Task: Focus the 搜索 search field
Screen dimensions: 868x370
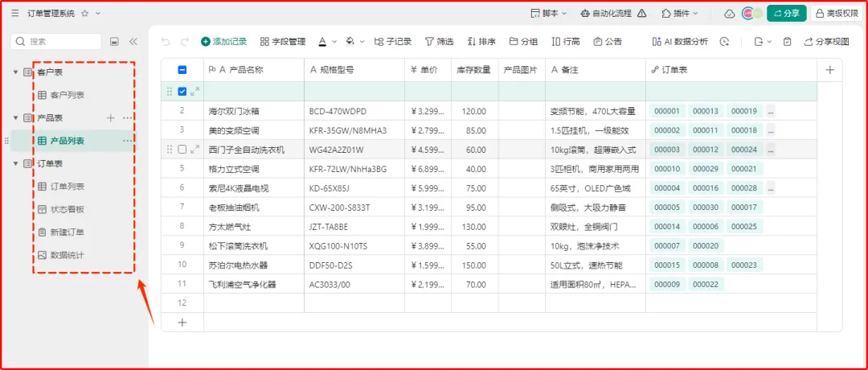Action: [x=56, y=42]
